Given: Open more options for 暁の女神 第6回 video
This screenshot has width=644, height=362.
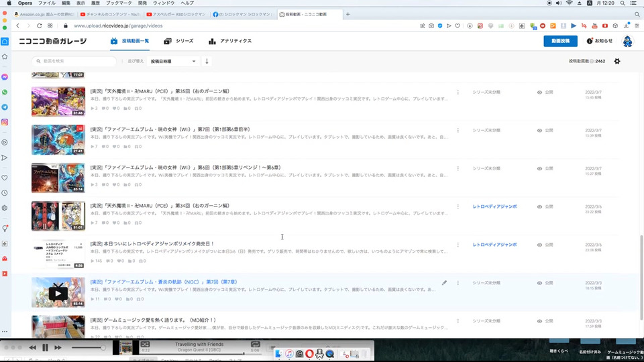Looking at the screenshot, I should pos(458,169).
